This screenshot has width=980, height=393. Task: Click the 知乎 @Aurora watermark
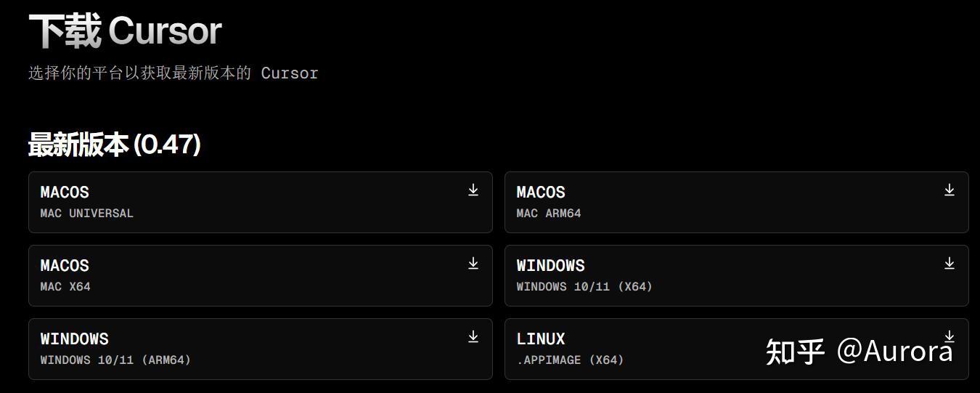[x=859, y=352]
